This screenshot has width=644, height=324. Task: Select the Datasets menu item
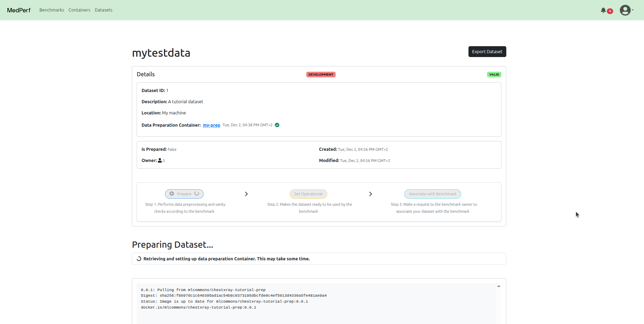[x=103, y=10]
